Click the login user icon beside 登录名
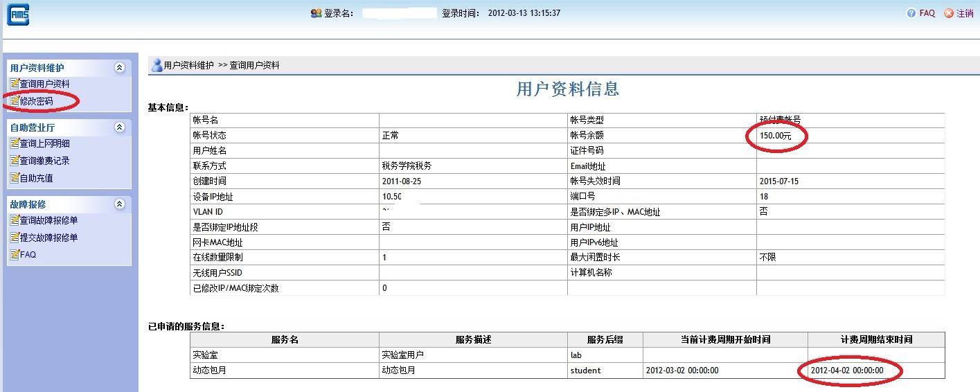 coord(316,13)
